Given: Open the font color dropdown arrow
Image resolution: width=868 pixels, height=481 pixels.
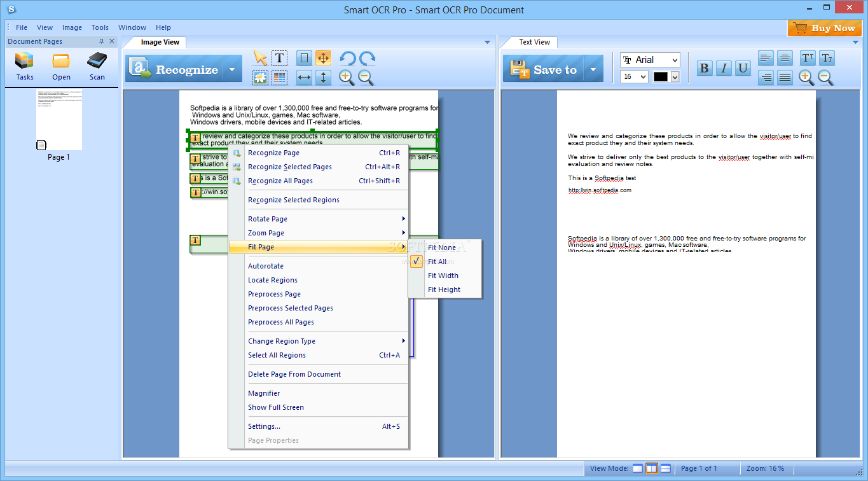Looking at the screenshot, I should pyautogui.click(x=675, y=77).
